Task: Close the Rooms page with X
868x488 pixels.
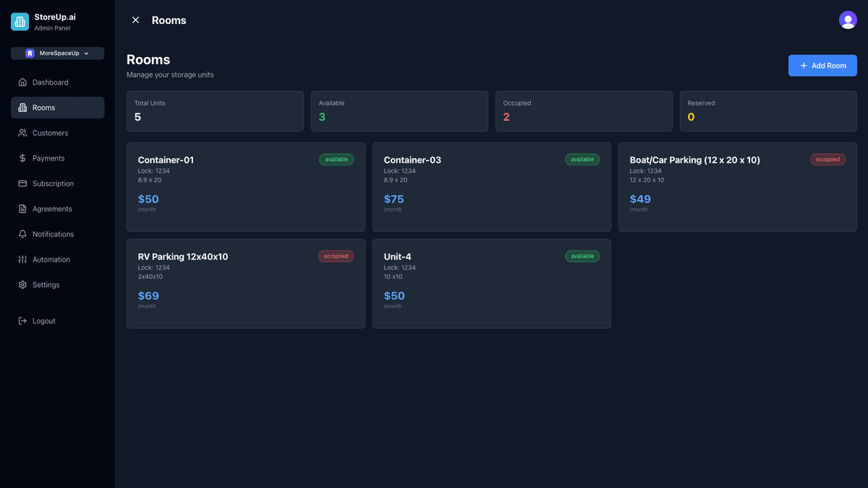Action: [x=135, y=20]
